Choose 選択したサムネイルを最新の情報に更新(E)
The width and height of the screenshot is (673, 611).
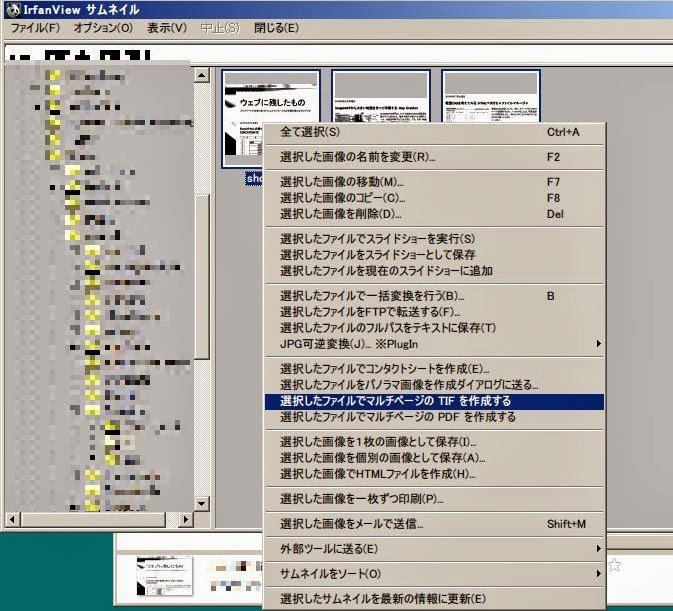(x=434, y=599)
